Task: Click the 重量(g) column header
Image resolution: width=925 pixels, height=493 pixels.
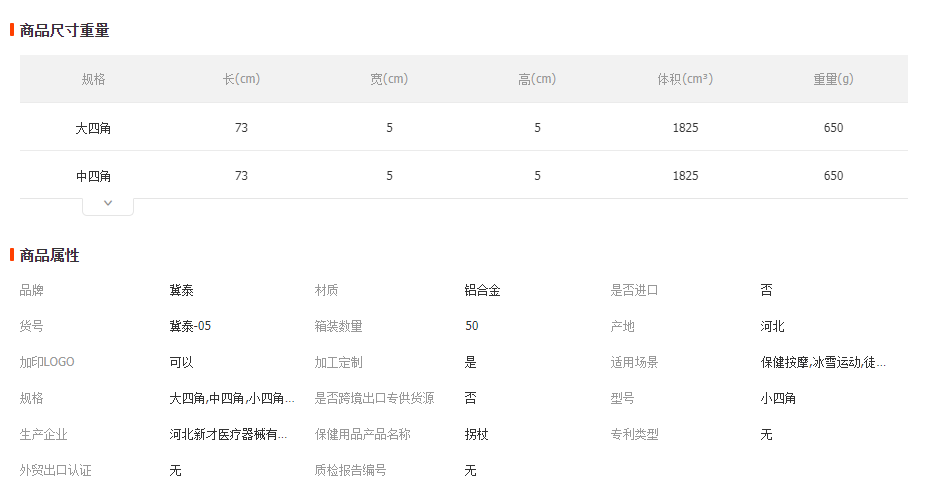Action: (x=834, y=79)
